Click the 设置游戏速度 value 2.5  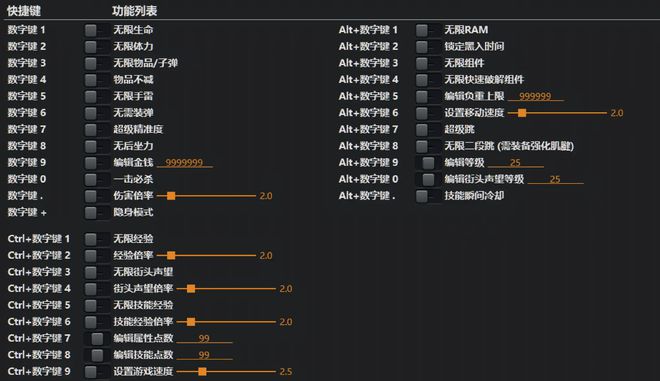coord(286,372)
